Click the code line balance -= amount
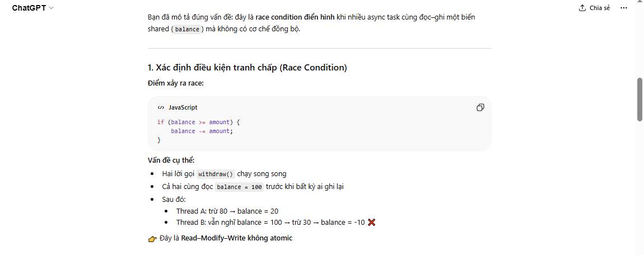This screenshot has height=255, width=644. tap(201, 131)
